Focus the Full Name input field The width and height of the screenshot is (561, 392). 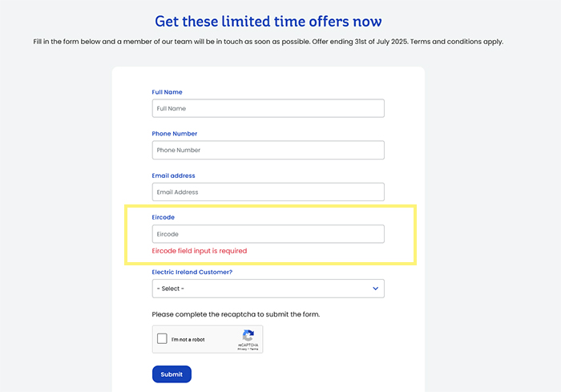pyautogui.click(x=268, y=108)
